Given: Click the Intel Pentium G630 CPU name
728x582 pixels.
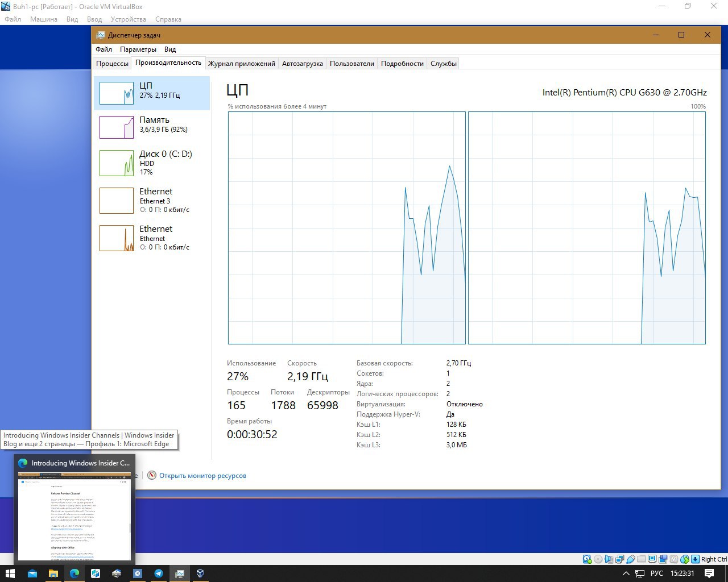Looking at the screenshot, I should (624, 92).
